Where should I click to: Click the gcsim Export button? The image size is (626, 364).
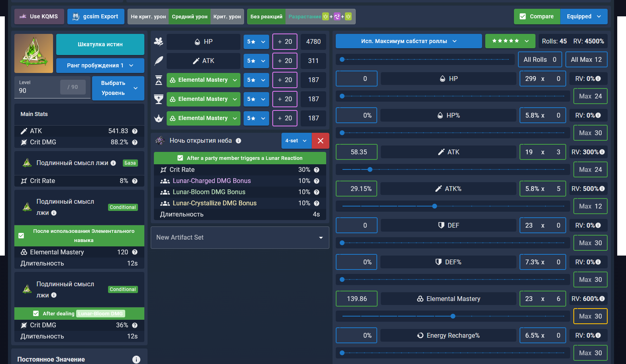(96, 16)
